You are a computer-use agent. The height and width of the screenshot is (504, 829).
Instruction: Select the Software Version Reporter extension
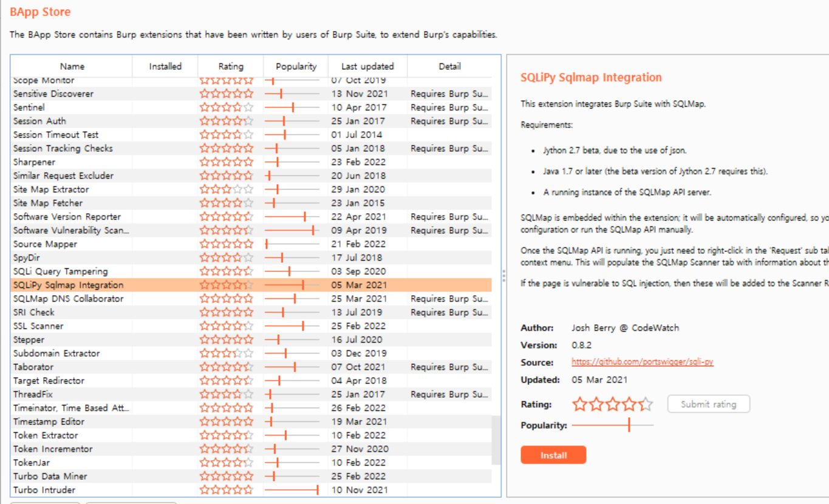point(251,216)
